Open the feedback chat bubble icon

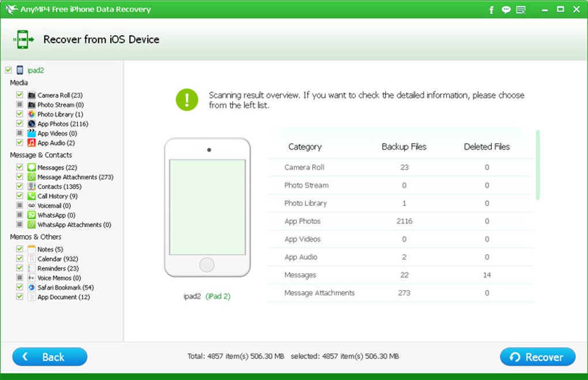click(x=506, y=10)
